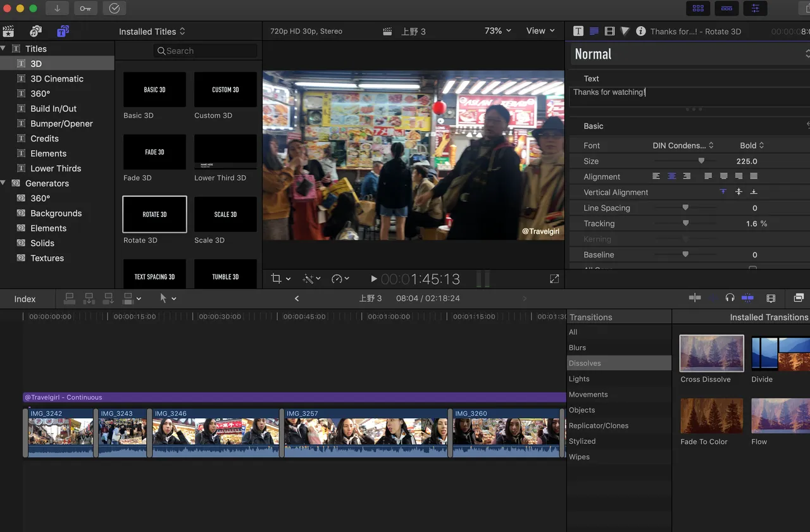Click the overwrite clip edit icon

pyautogui.click(x=128, y=298)
